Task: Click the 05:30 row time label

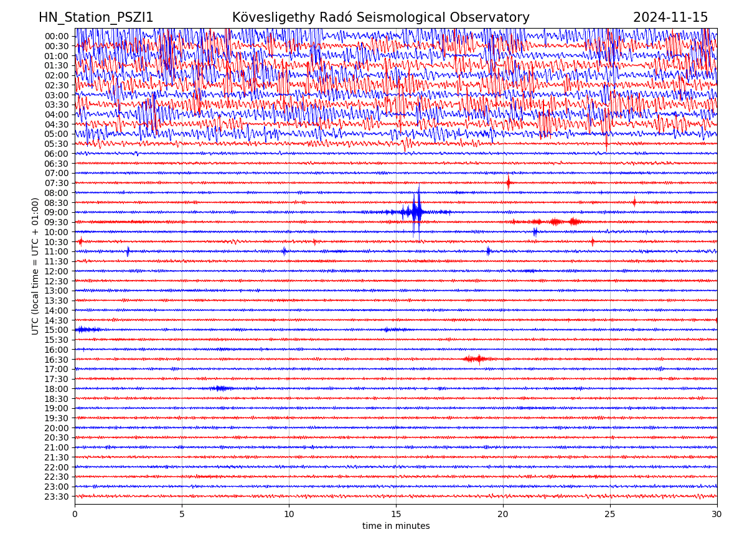Action: (57, 144)
